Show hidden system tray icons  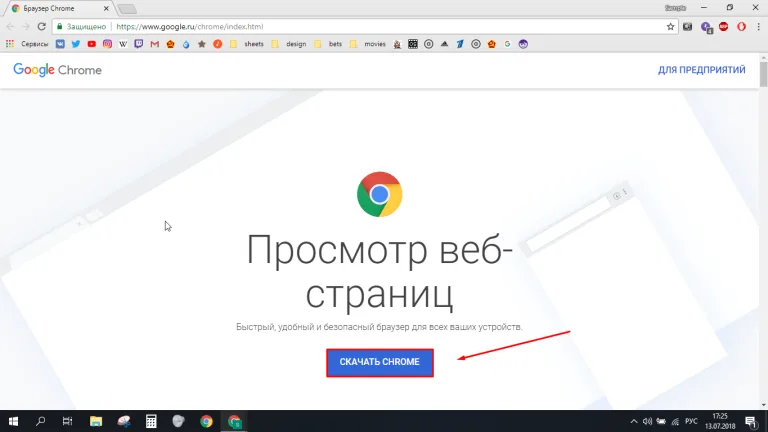coord(634,421)
